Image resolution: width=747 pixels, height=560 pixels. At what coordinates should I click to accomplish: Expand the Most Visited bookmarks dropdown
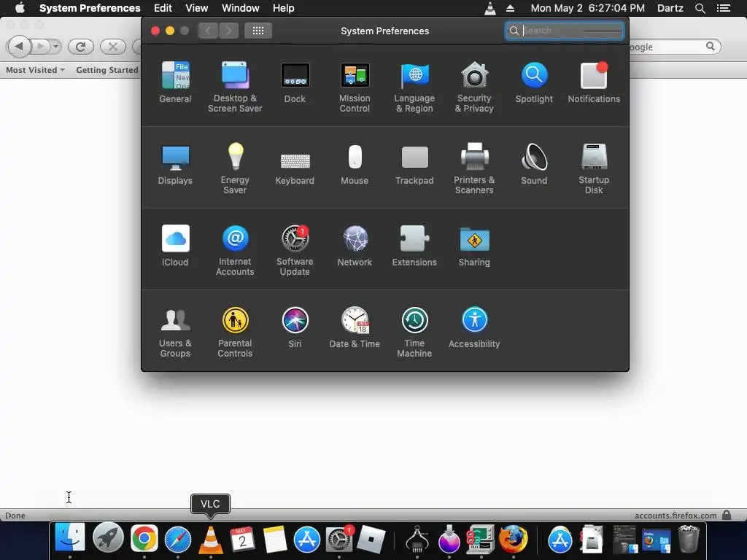pos(35,70)
